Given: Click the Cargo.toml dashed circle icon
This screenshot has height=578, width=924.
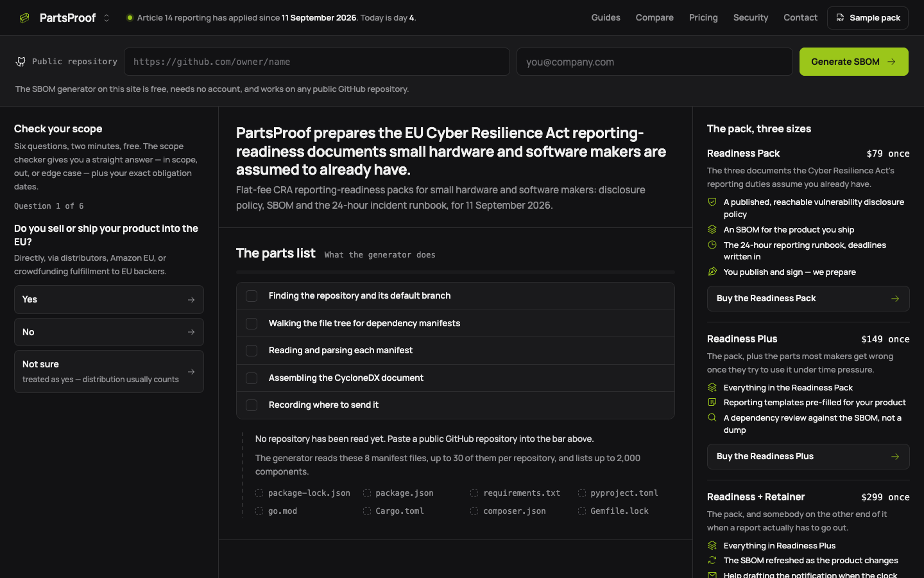Looking at the screenshot, I should (367, 511).
